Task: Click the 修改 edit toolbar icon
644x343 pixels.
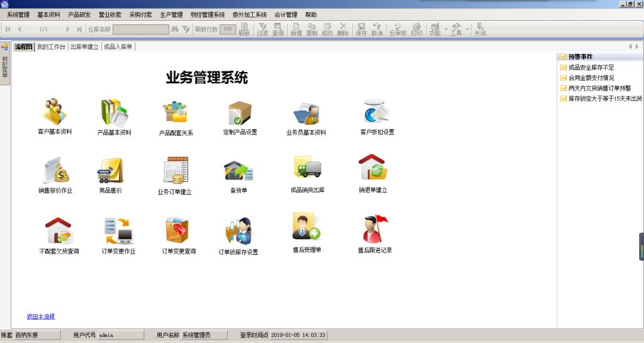Action: [327, 30]
